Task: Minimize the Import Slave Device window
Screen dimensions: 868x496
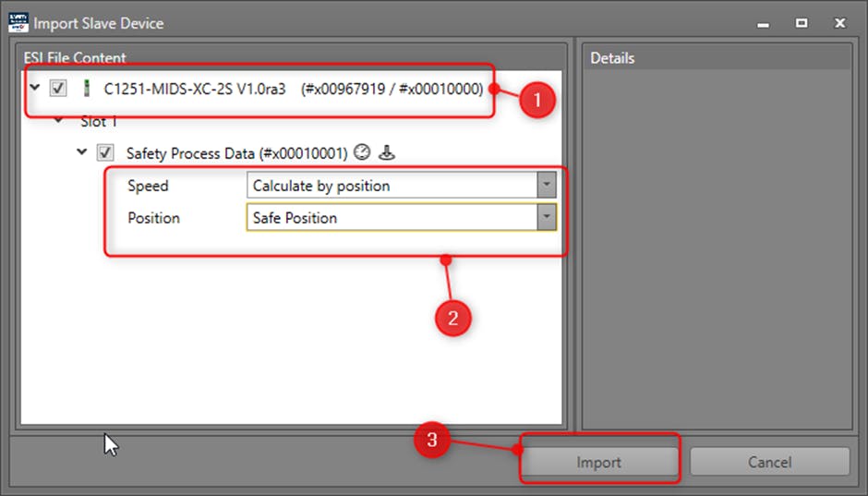Action: 765,22
